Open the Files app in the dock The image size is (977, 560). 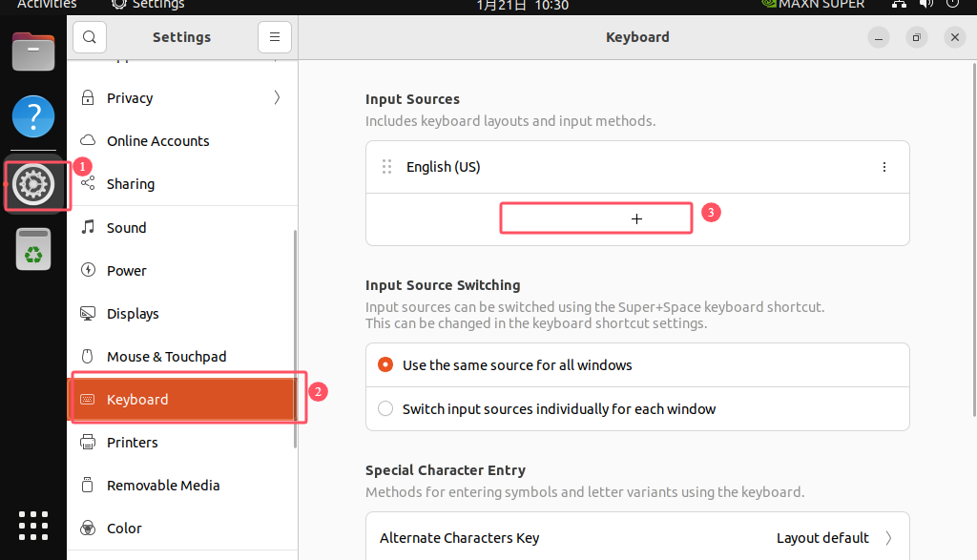point(33,52)
